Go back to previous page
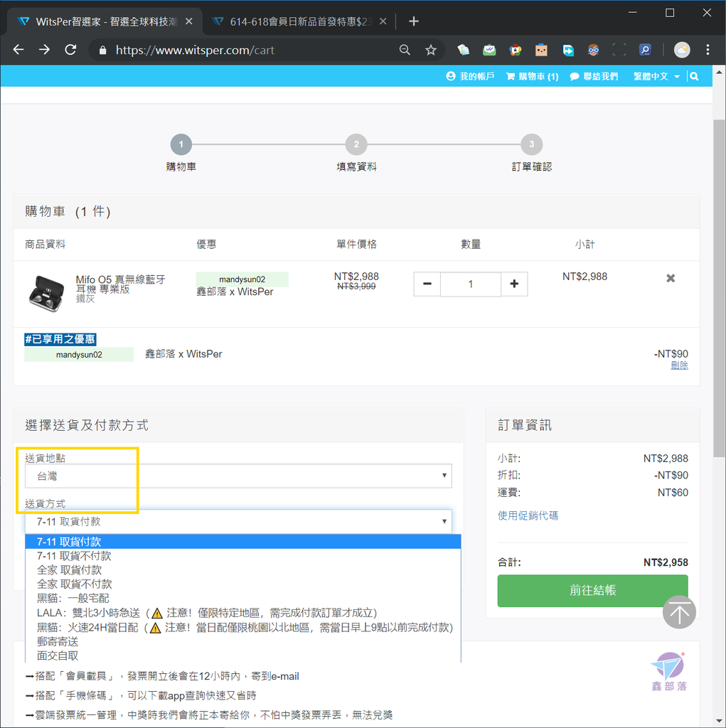 [x=18, y=50]
